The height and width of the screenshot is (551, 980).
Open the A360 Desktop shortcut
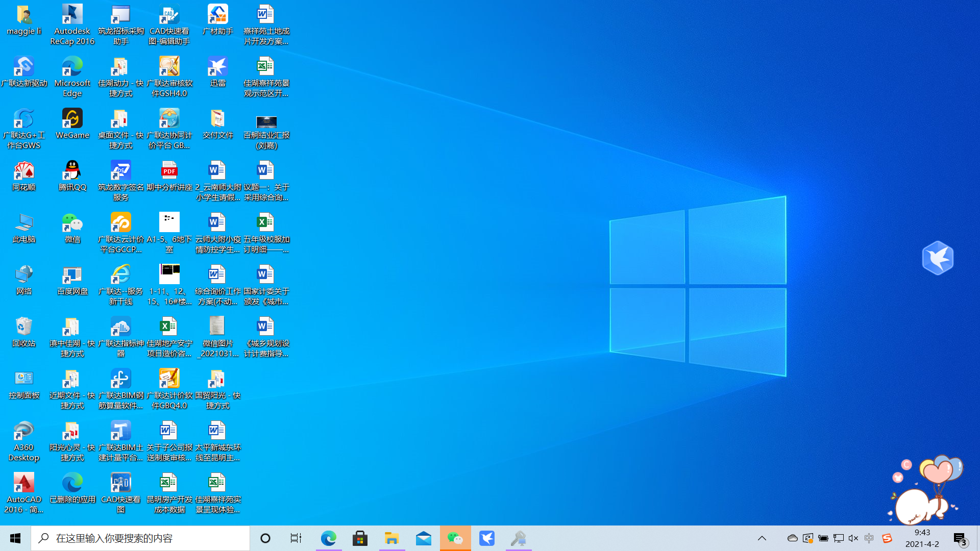[x=24, y=441]
